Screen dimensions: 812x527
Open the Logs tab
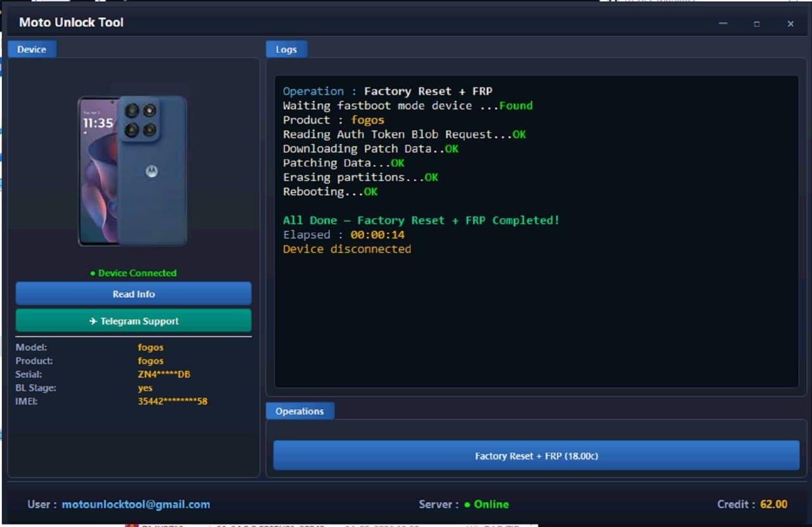pos(286,49)
